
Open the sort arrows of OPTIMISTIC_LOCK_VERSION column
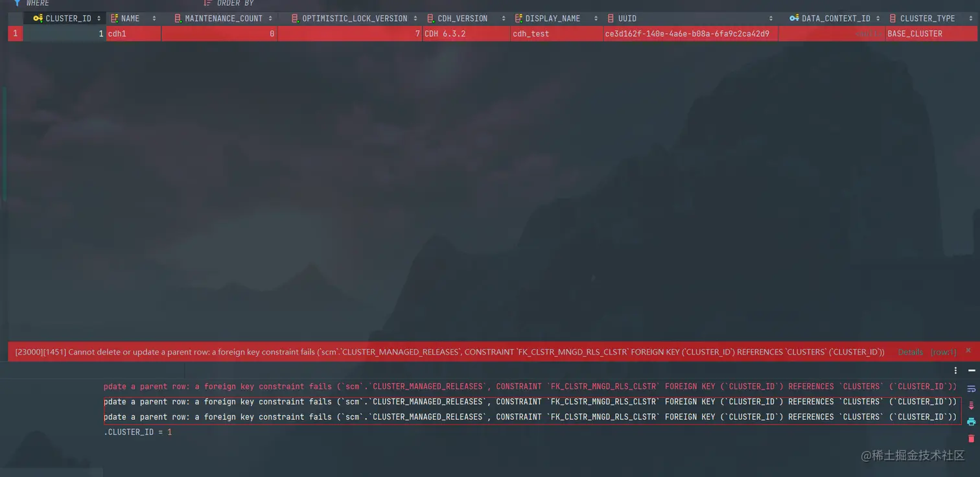[x=415, y=18]
